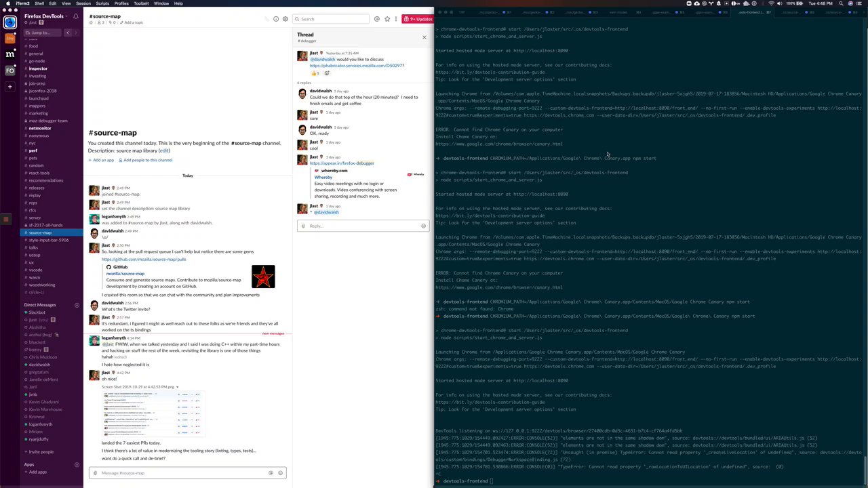Screen dimensions: 868x488
Task: Open emoji picker in message box
Action: coord(280,473)
